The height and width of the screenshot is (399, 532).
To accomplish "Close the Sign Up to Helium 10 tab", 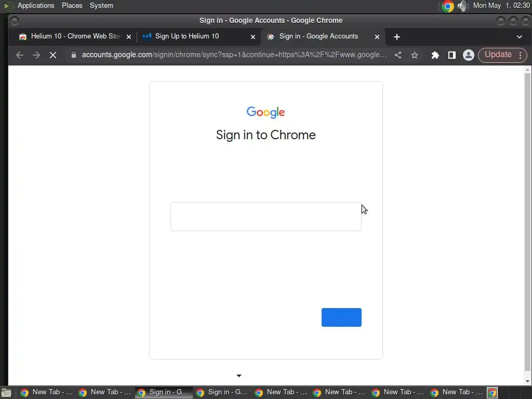I will coord(253,37).
